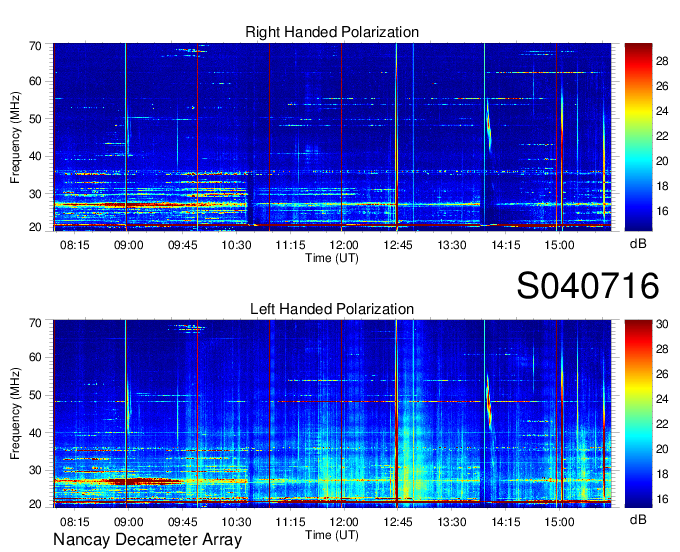Viewport: 680px width, 552px height.
Task: Click '15:00' time tick of Right Handed plot
Action: click(559, 245)
